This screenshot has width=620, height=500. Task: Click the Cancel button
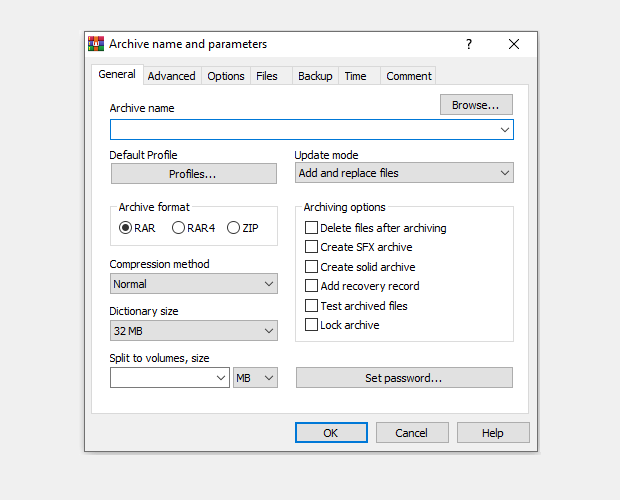pos(412,433)
